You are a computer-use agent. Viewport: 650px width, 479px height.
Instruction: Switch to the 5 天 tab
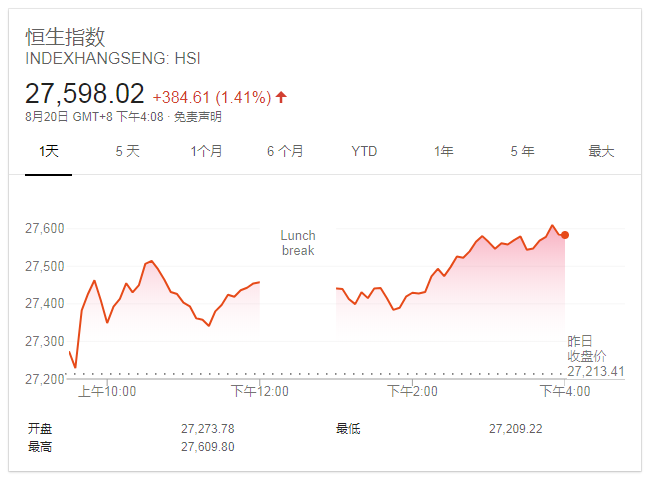(x=127, y=151)
